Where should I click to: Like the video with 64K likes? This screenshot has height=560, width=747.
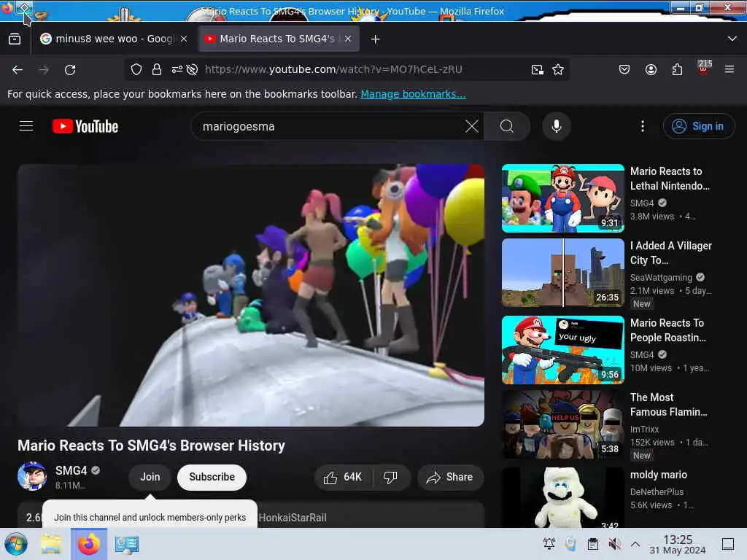click(x=343, y=477)
